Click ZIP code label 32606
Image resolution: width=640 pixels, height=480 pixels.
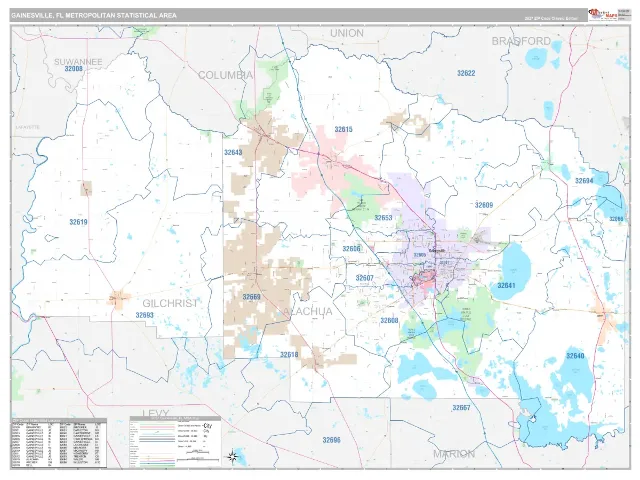351,249
